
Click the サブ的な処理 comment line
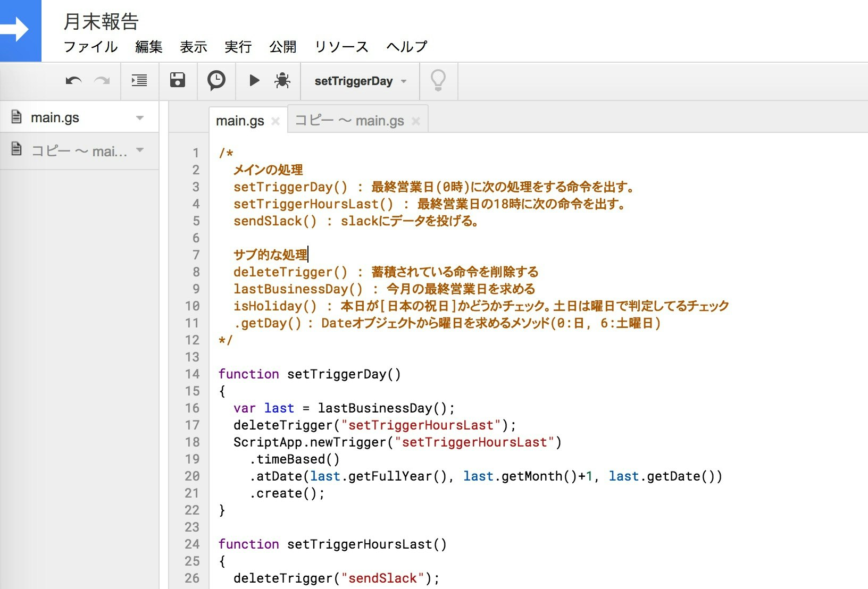pyautogui.click(x=271, y=255)
